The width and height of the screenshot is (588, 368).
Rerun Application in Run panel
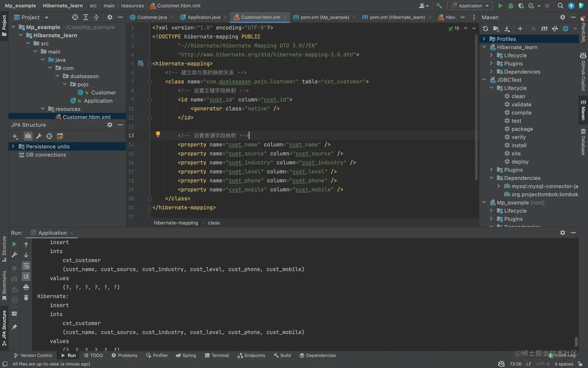(x=14, y=244)
